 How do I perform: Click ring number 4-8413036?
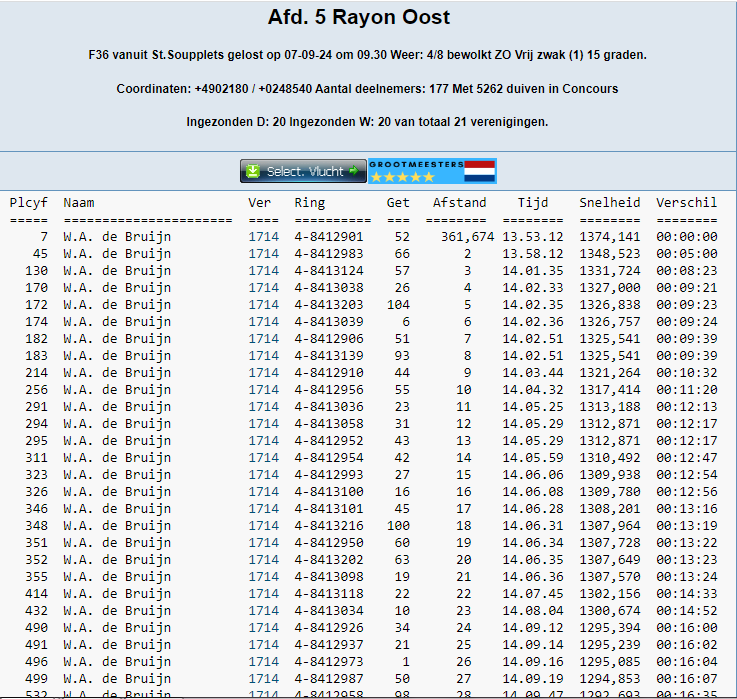pyautogui.click(x=329, y=407)
